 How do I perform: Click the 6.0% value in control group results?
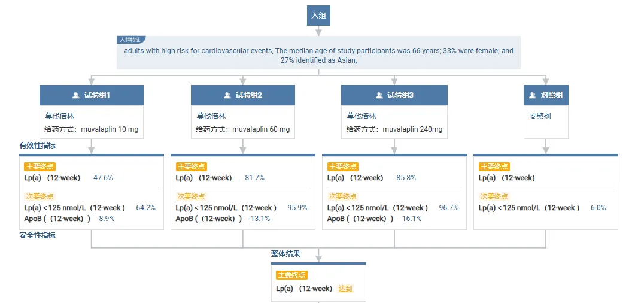coord(598,208)
